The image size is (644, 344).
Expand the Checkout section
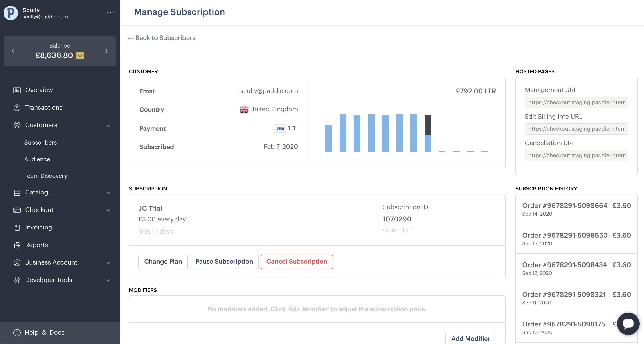click(x=108, y=210)
